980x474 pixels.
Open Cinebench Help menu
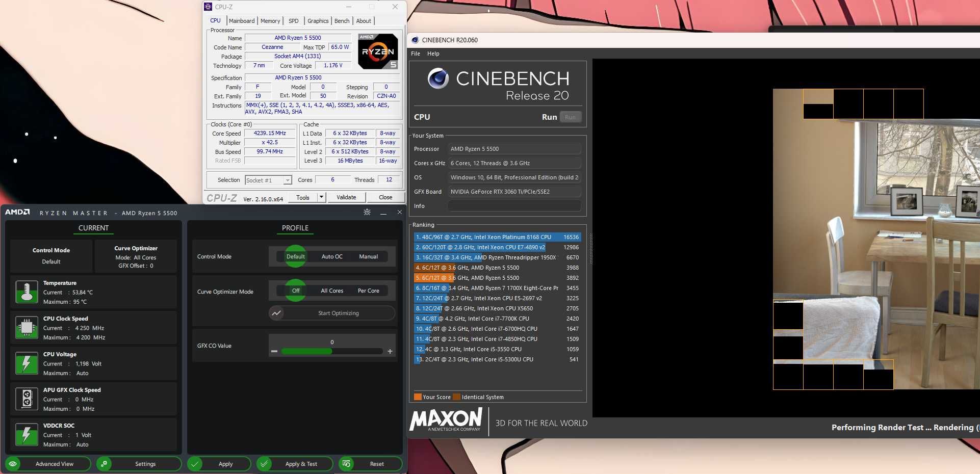click(x=433, y=54)
